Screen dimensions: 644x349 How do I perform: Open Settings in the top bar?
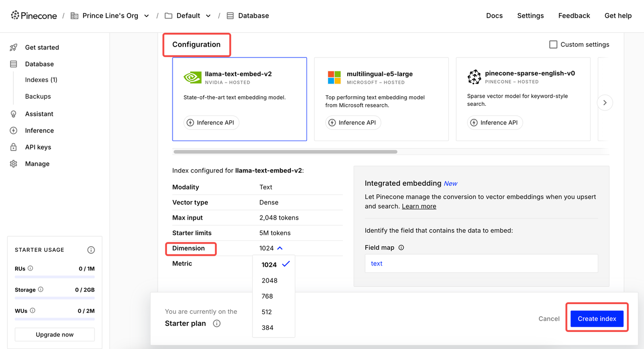pos(530,16)
